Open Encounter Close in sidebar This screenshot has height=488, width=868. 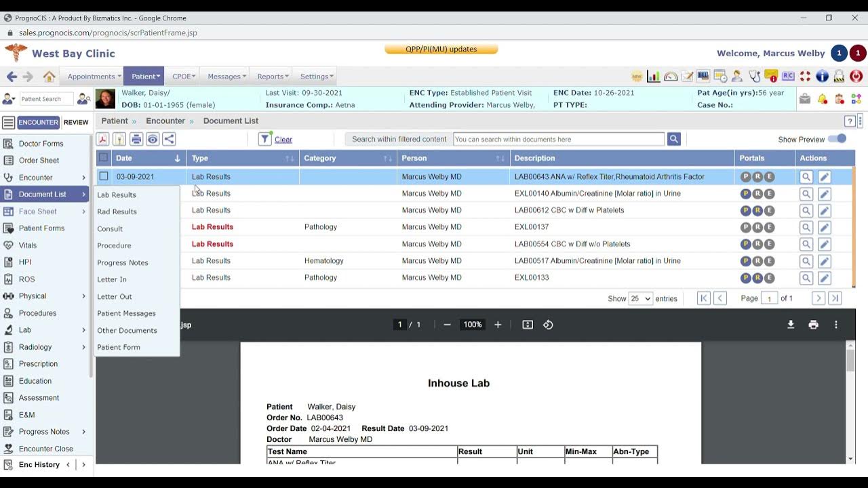(x=46, y=449)
